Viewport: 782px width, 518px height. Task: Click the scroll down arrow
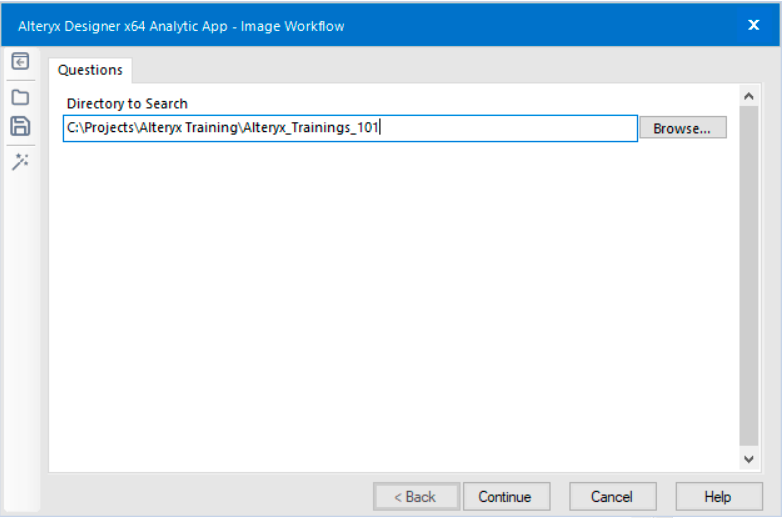[x=749, y=459]
